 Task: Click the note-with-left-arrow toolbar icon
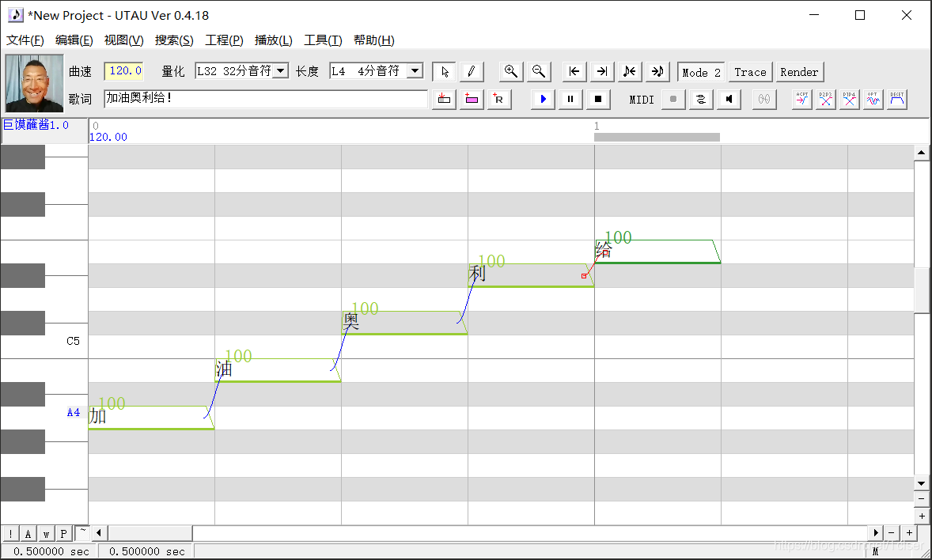(630, 72)
